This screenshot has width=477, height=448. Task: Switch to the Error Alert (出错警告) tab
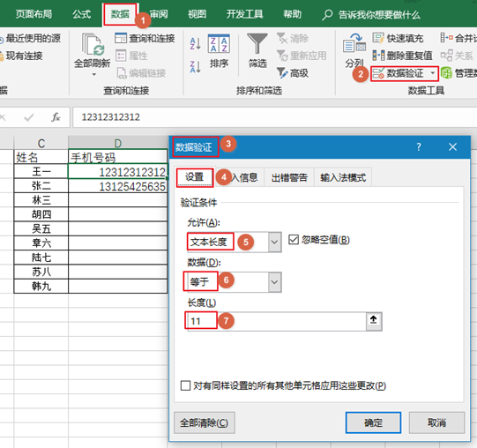click(289, 177)
